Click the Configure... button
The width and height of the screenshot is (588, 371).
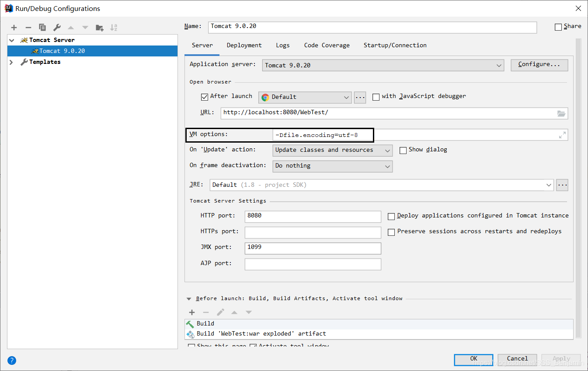tap(539, 65)
